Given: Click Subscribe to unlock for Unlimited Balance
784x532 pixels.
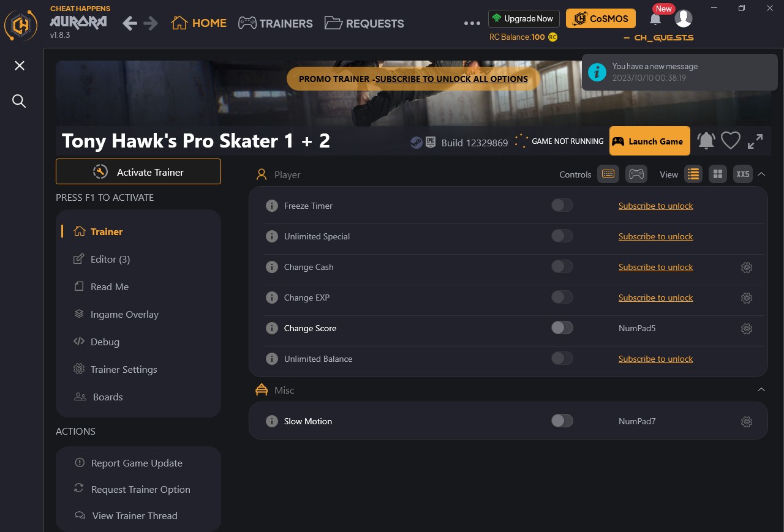Looking at the screenshot, I should (655, 359).
